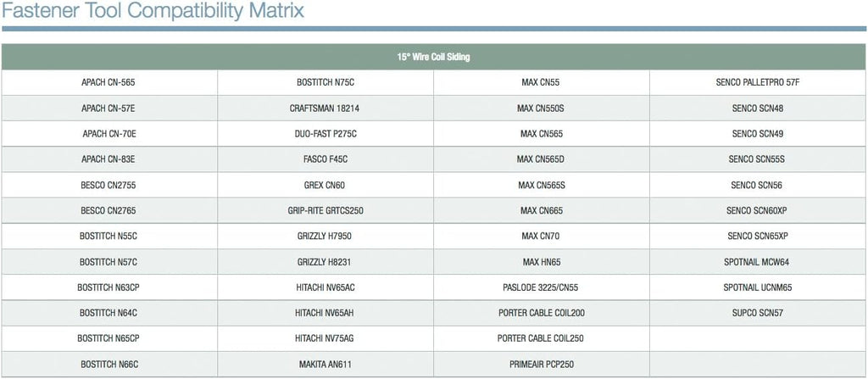Click the APACH CN-565 cell
Viewport: 868px width, 379px height.
coord(108,82)
